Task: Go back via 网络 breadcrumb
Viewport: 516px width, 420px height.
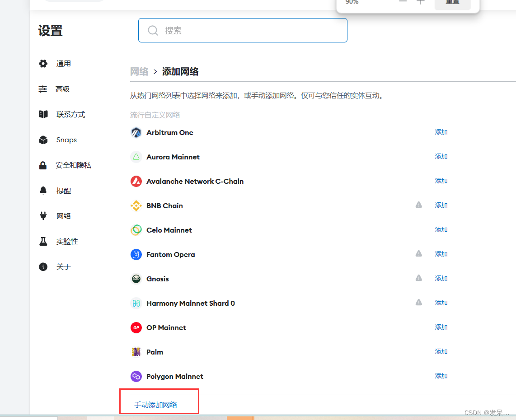Action: [x=139, y=71]
